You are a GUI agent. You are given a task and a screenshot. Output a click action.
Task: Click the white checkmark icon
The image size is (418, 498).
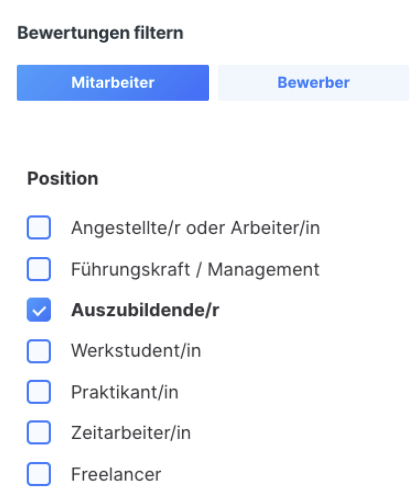tap(39, 311)
